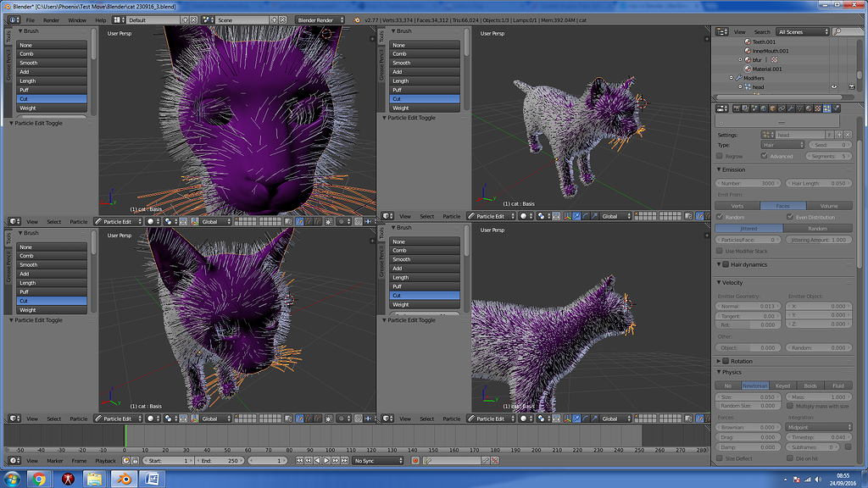The image size is (868, 488).
Task: Toggle the timeline range lock icon
Action: click(x=135, y=460)
